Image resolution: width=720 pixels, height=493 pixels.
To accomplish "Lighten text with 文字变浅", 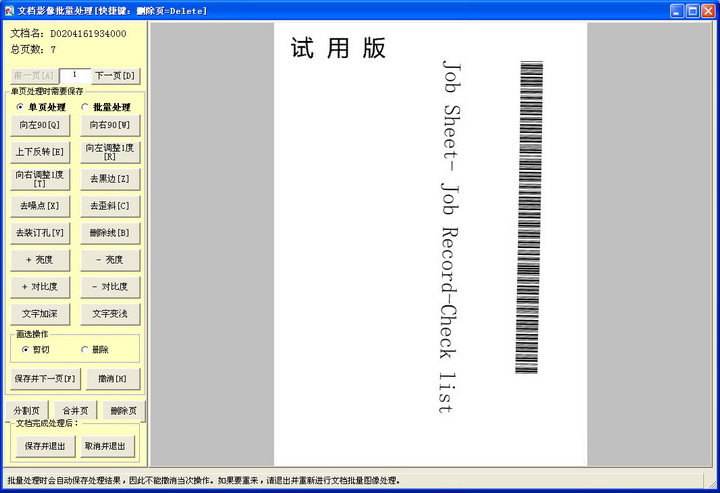I will point(110,314).
